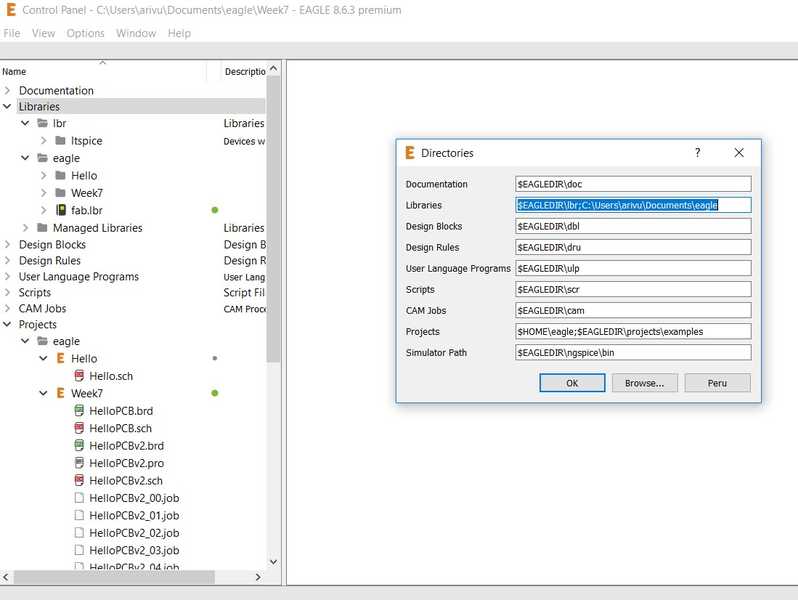This screenshot has width=798, height=600.
Task: Click the HelloPCBv2.brd board icon
Action: (x=79, y=445)
